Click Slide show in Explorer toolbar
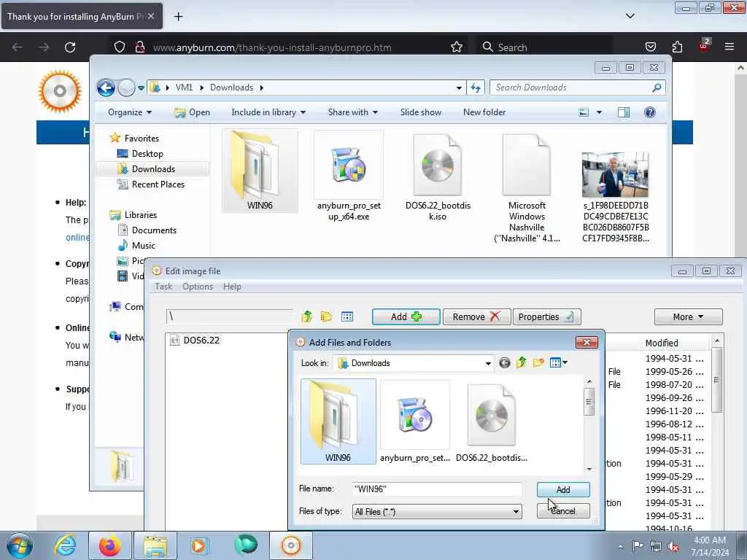Screen dimensions: 747x560 (x=421, y=112)
